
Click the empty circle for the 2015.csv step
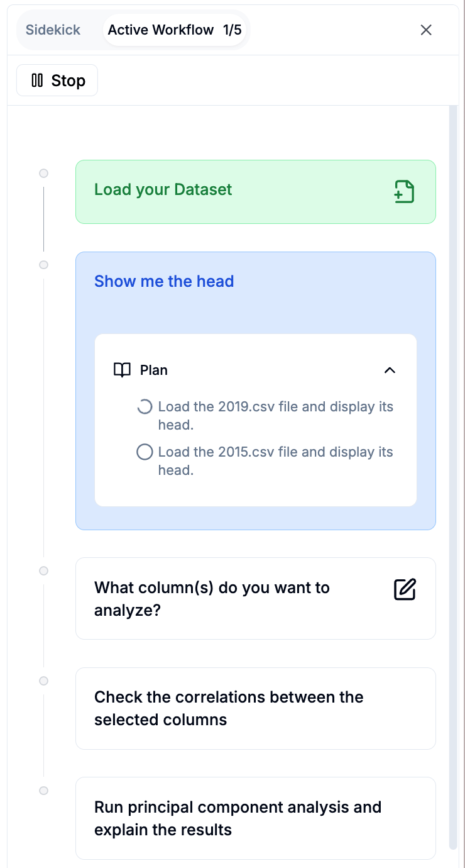(145, 452)
